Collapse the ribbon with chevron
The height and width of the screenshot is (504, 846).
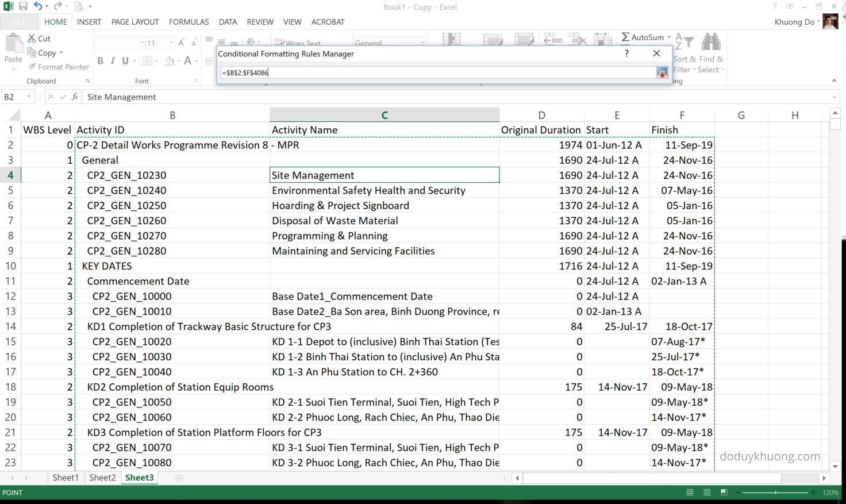coord(834,81)
